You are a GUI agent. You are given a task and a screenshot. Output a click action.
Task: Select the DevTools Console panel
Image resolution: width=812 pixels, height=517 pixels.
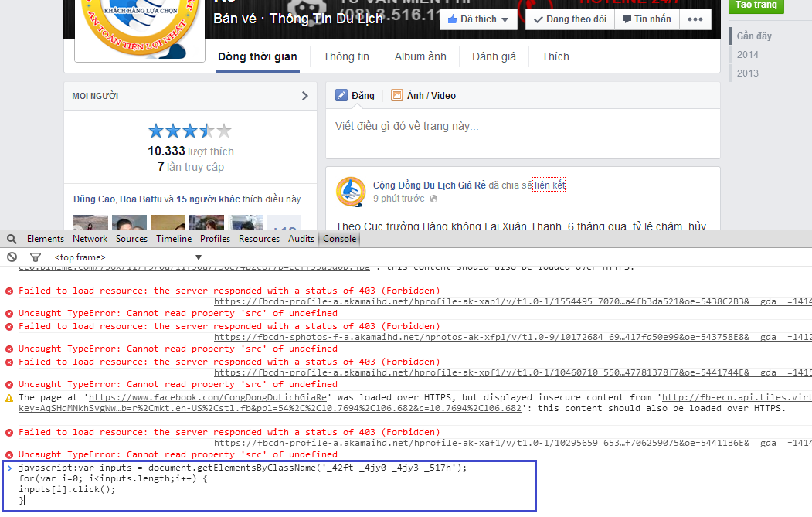pos(340,239)
